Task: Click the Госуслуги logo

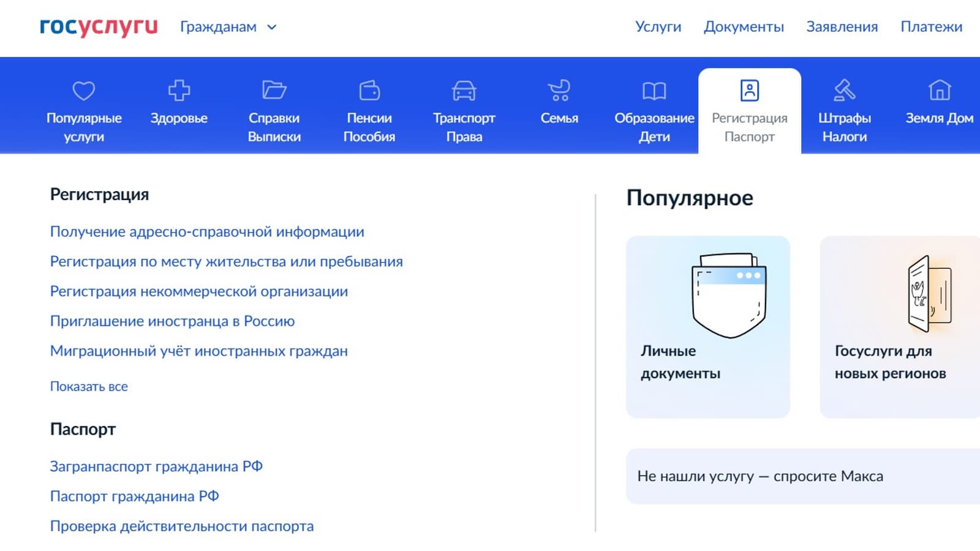Action: click(x=99, y=27)
